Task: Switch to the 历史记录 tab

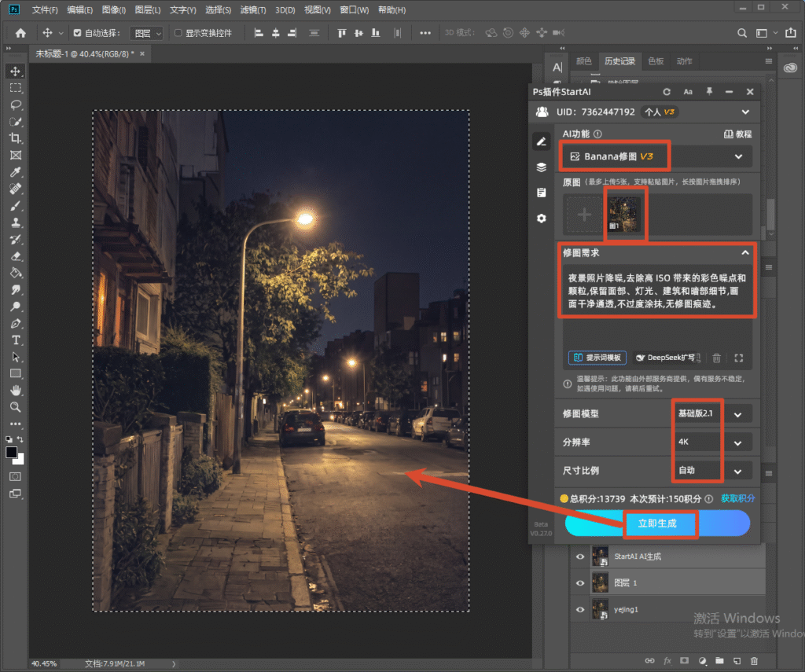Action: pyautogui.click(x=619, y=61)
